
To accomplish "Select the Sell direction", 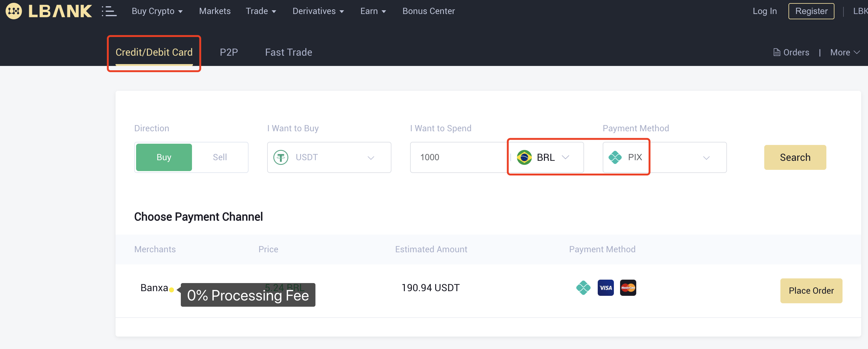I will point(220,157).
